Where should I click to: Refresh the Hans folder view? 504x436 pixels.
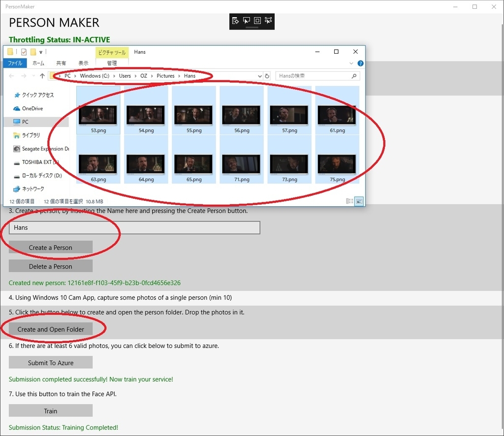pyautogui.click(x=267, y=76)
